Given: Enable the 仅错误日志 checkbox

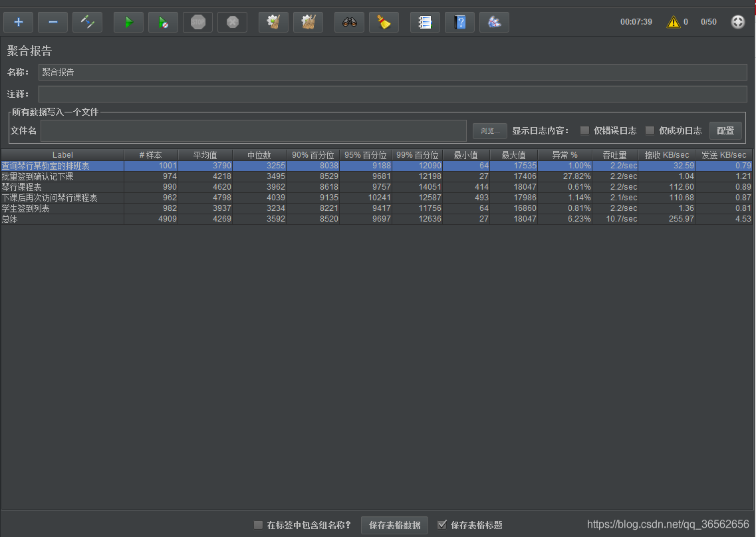Looking at the screenshot, I should (584, 130).
